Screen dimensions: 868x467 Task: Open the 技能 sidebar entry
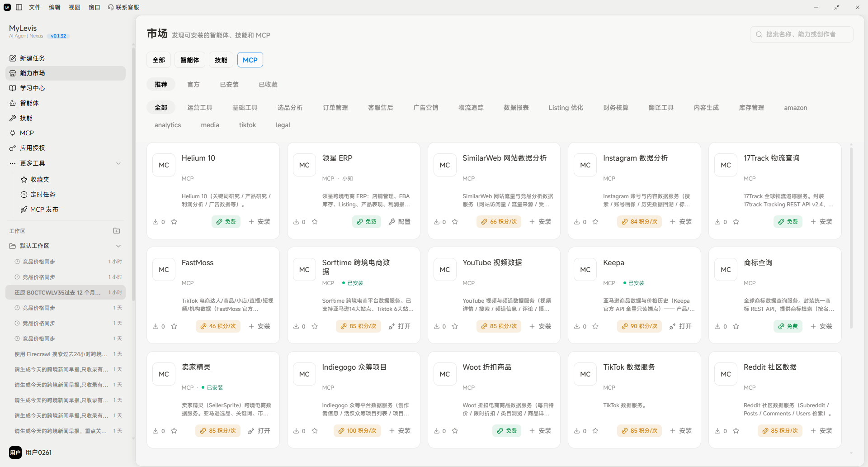pos(66,118)
